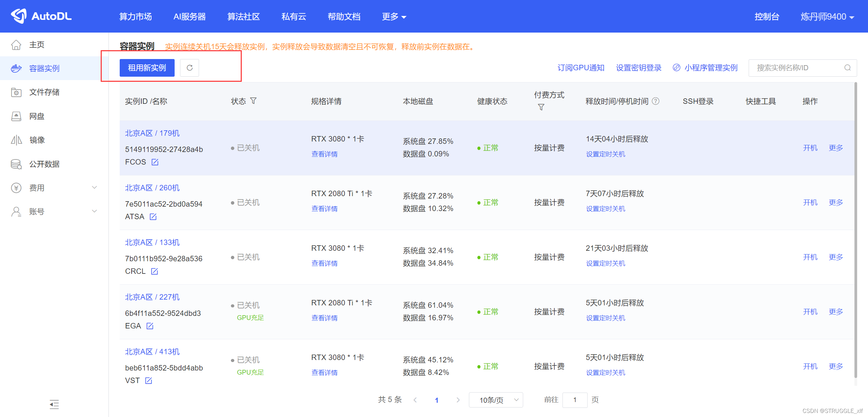The image size is (868, 417).
Task: Open 更多 options for ATSA instance
Action: tap(836, 203)
